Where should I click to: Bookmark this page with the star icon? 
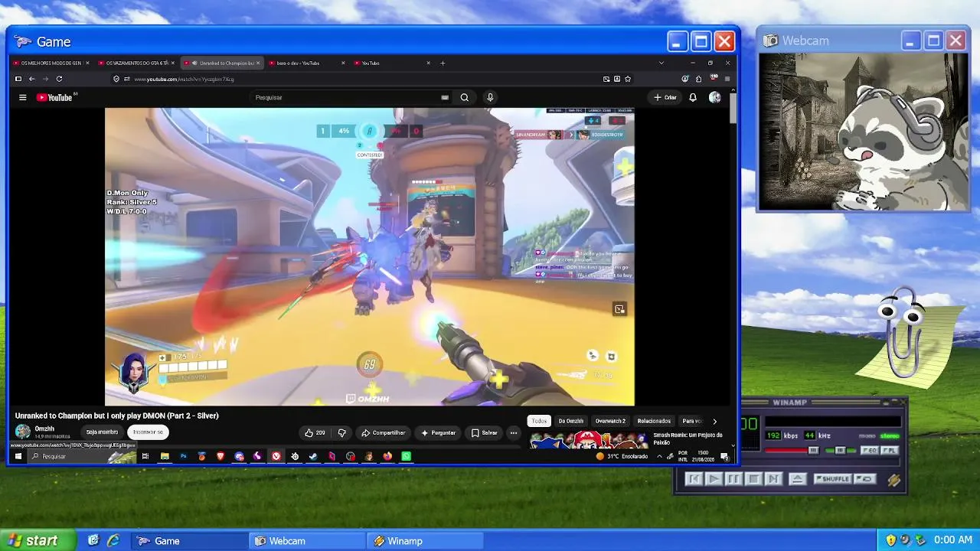click(x=628, y=79)
